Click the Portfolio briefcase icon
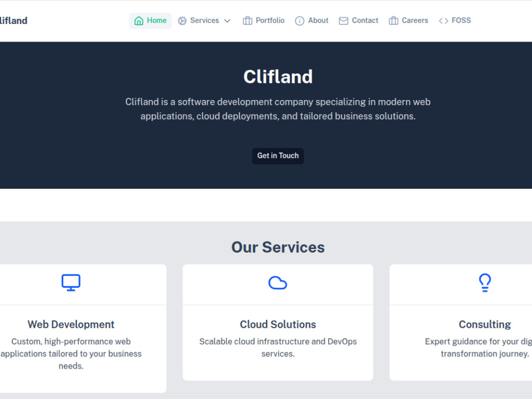Screen dimensions: 532x399 [247, 21]
